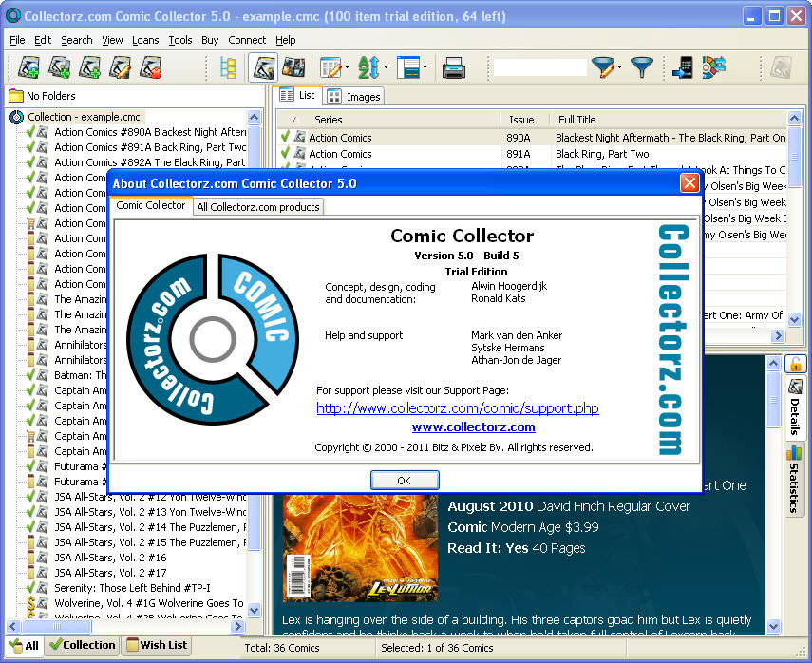Launch export to mobile device icon

[x=682, y=68]
